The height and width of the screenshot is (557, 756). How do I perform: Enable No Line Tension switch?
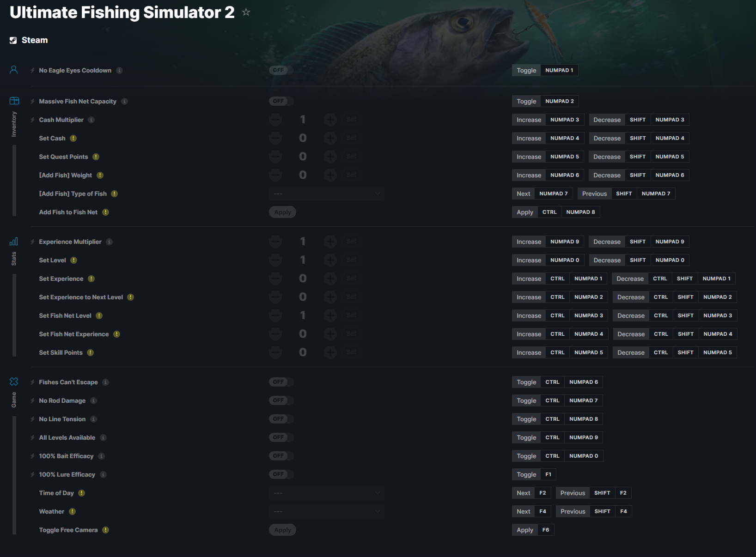[281, 419]
